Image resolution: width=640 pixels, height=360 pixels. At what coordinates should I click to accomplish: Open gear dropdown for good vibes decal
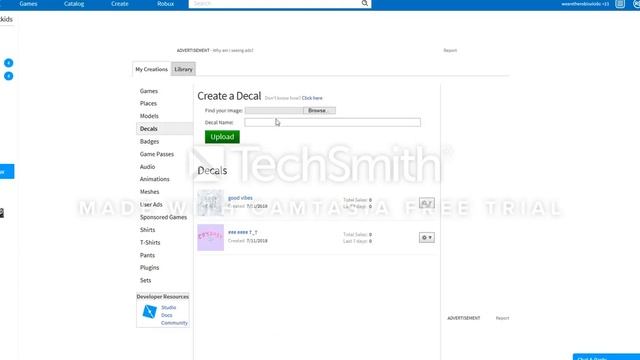click(x=427, y=203)
